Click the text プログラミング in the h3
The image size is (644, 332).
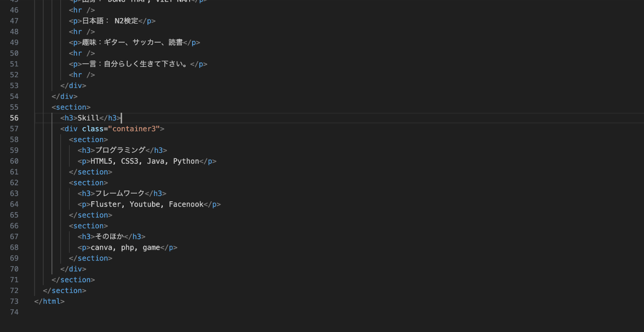coord(120,150)
